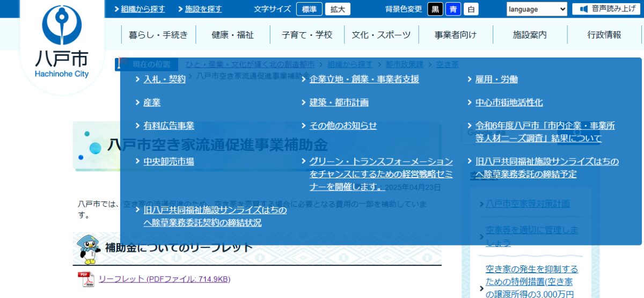
Task: Click the Hachinohe City logo
Action: tap(62, 42)
